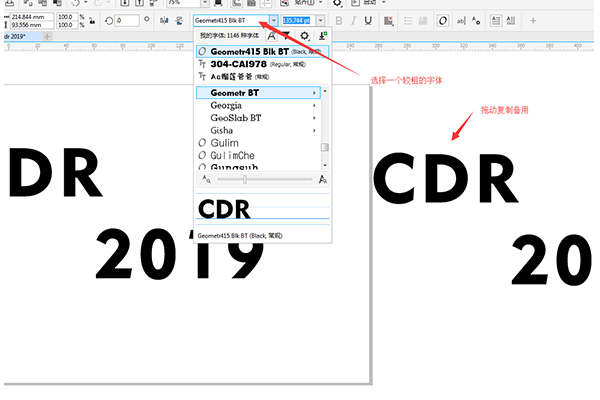This screenshot has width=600, height=400.
Task: Expand Georgia font styles arrow
Action: tap(314, 105)
